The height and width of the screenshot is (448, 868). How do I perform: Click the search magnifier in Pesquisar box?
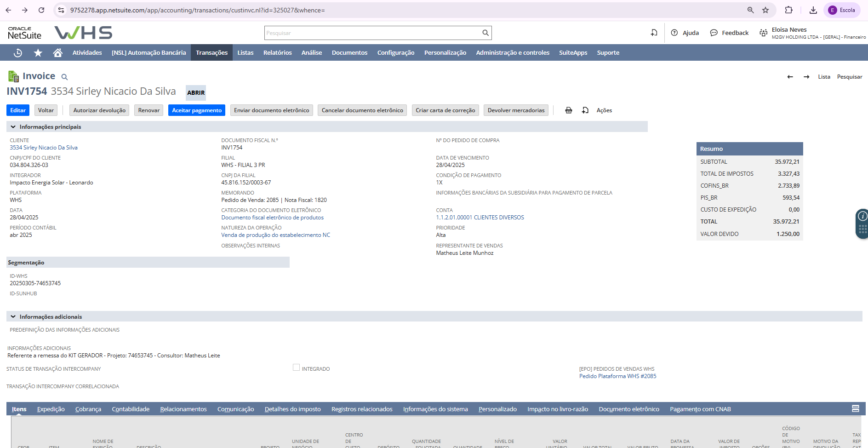point(485,33)
